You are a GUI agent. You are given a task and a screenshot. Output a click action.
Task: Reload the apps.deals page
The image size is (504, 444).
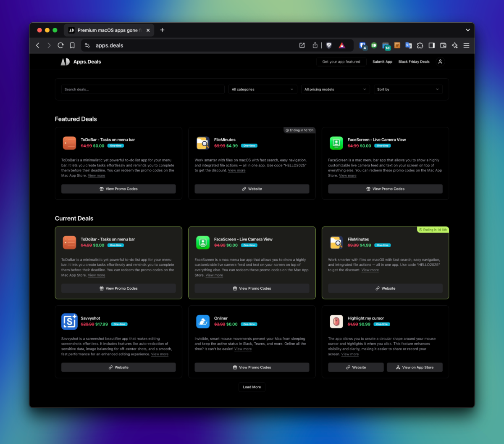point(60,45)
